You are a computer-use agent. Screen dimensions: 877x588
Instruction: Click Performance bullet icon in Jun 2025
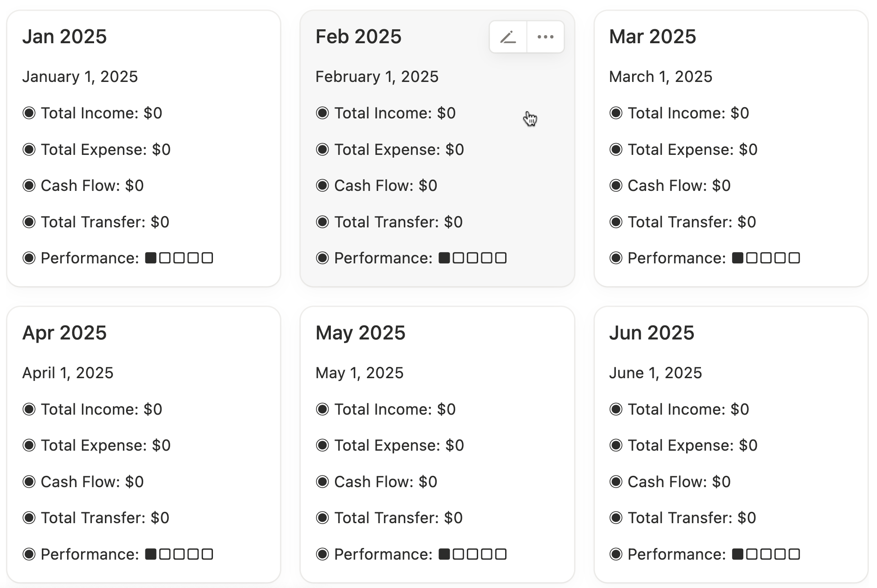[615, 554]
